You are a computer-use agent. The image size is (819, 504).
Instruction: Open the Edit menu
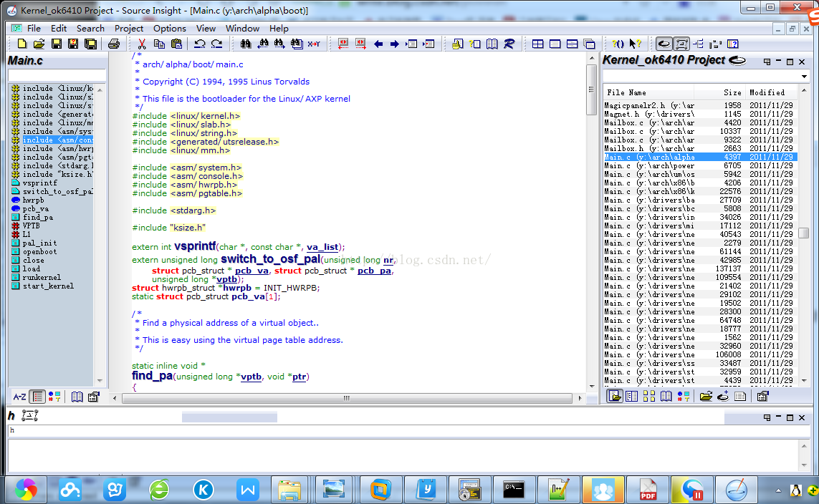pyautogui.click(x=59, y=28)
